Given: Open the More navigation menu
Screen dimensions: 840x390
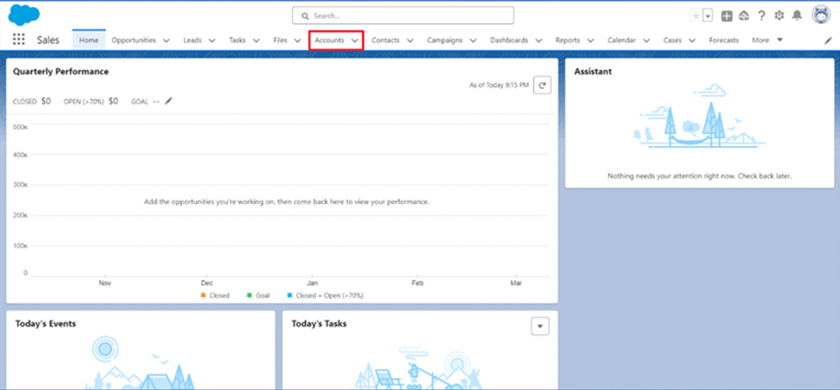Looking at the screenshot, I should tap(767, 40).
